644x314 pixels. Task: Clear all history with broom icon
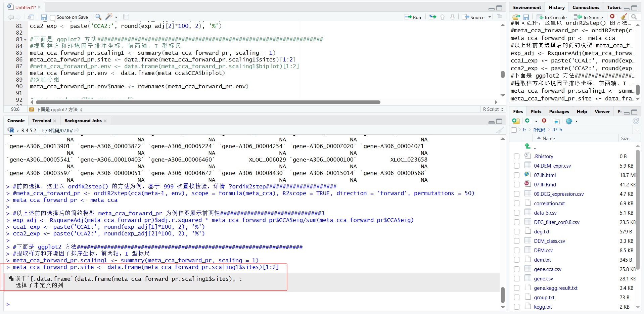coord(624,17)
